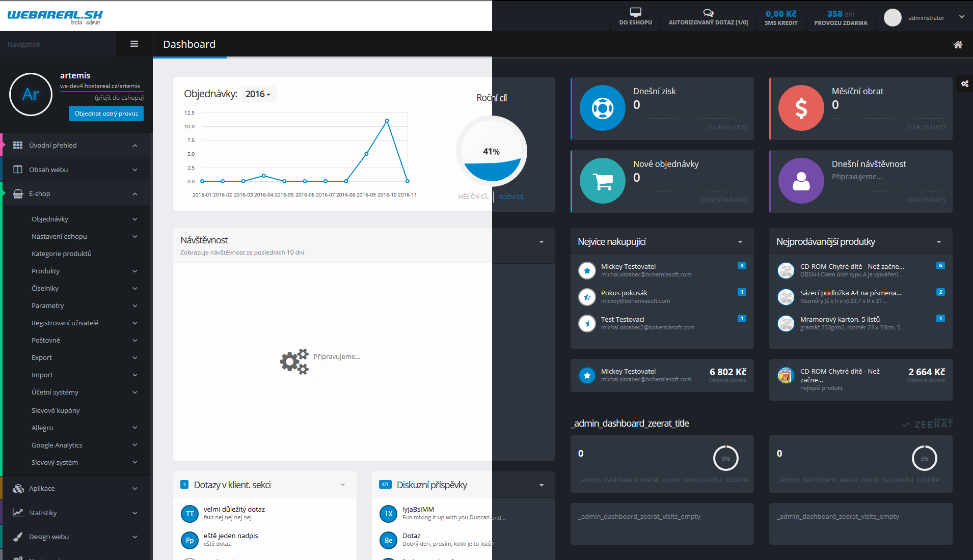
Task: Click the hamburger navigation toggle icon
Action: pyautogui.click(x=134, y=44)
